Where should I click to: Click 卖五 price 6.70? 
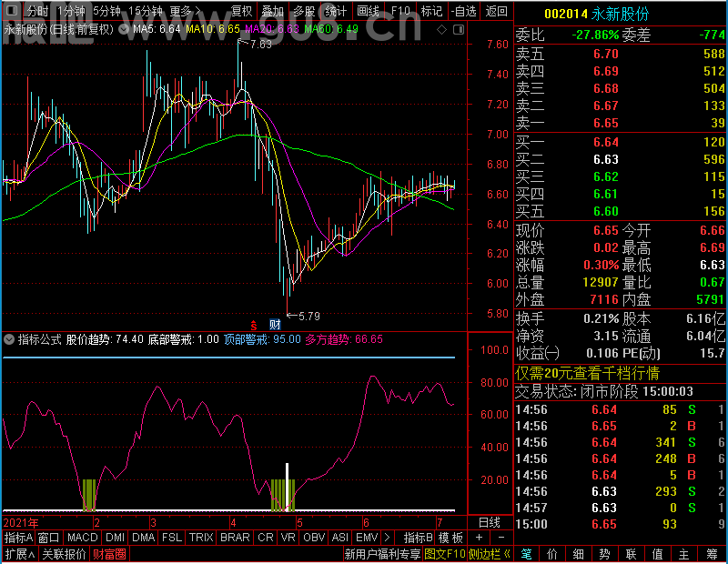click(x=606, y=54)
